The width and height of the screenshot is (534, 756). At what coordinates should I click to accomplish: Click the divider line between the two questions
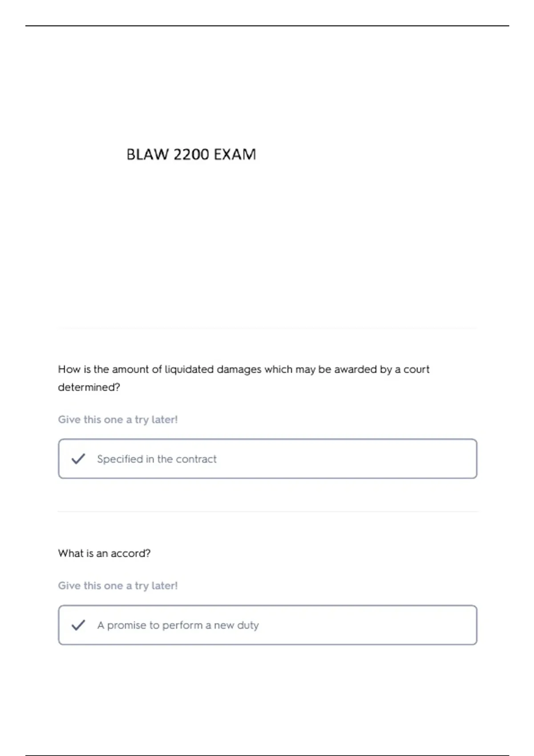tap(267, 511)
